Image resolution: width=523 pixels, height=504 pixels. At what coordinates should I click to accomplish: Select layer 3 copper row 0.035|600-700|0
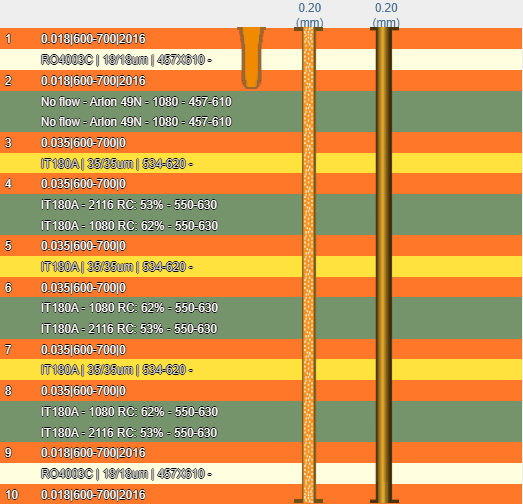click(261, 142)
